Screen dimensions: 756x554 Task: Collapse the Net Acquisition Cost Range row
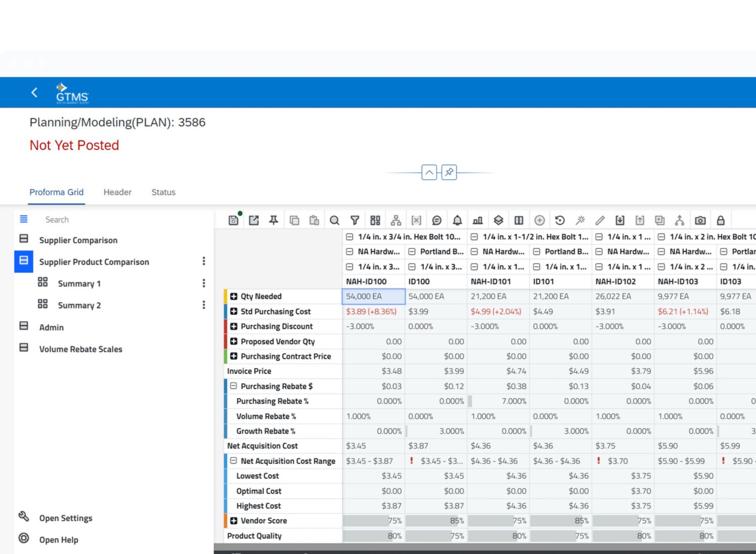[x=234, y=461]
